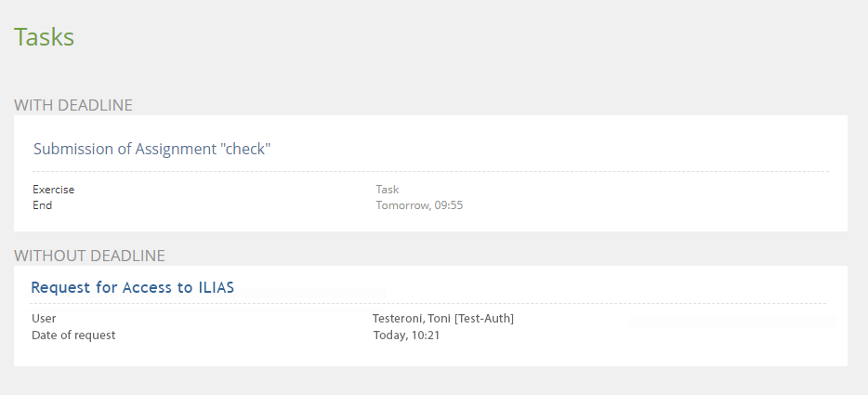This screenshot has width=868, height=395.
Task: Click the WITHOUT DEADLINE section header
Action: (89, 255)
